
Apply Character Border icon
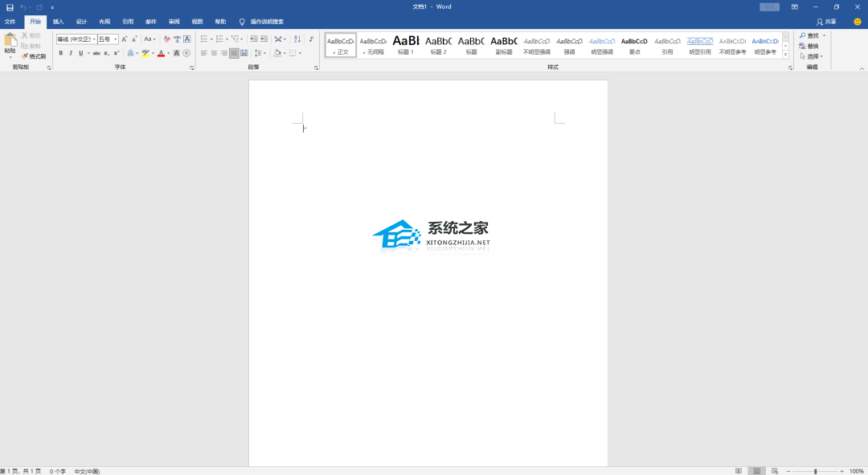click(x=187, y=39)
